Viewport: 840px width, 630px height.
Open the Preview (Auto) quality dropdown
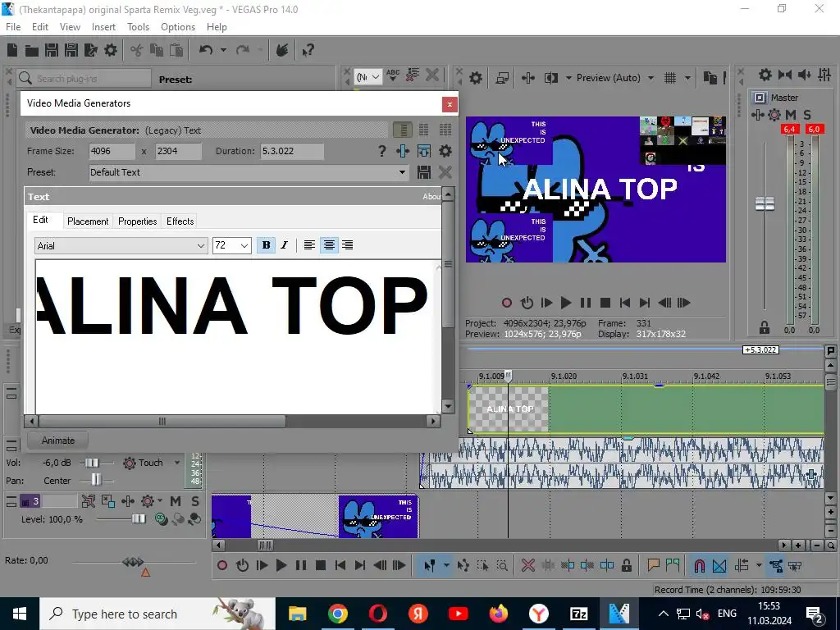[651, 78]
